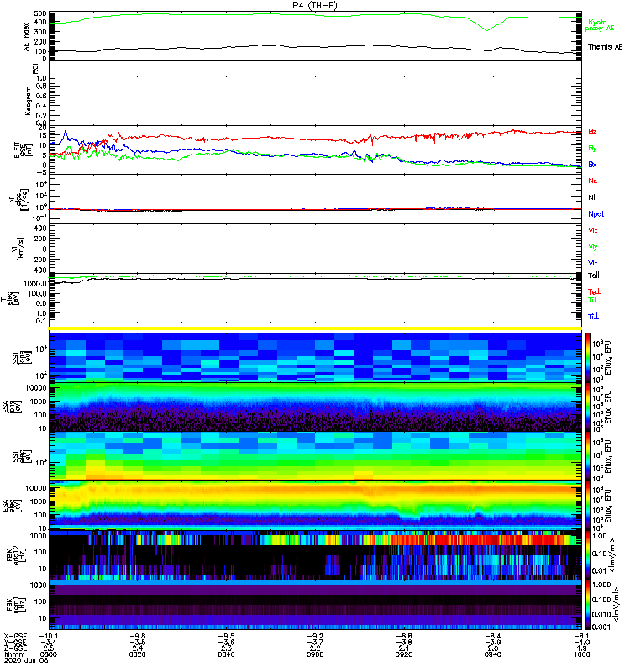Click the "<|mV/m|>" label beside the FBK edc12 color bar
This screenshot has height=672, width=630.
pos(612,555)
